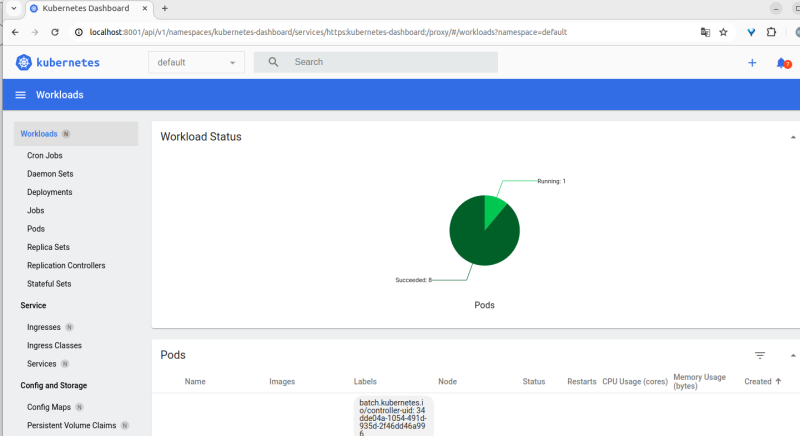Image resolution: width=800 pixels, height=436 pixels.
Task: View site information icon in address bar
Action: point(79,32)
